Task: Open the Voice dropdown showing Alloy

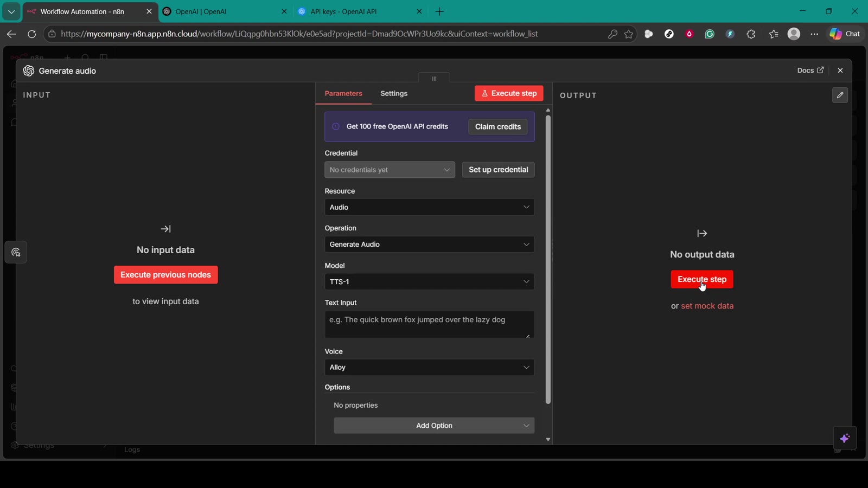Action: (x=429, y=368)
